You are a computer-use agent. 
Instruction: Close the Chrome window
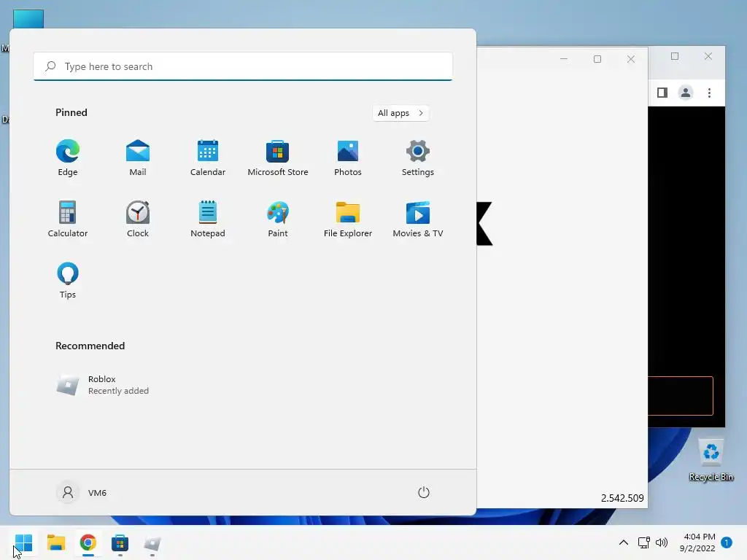pos(708,56)
